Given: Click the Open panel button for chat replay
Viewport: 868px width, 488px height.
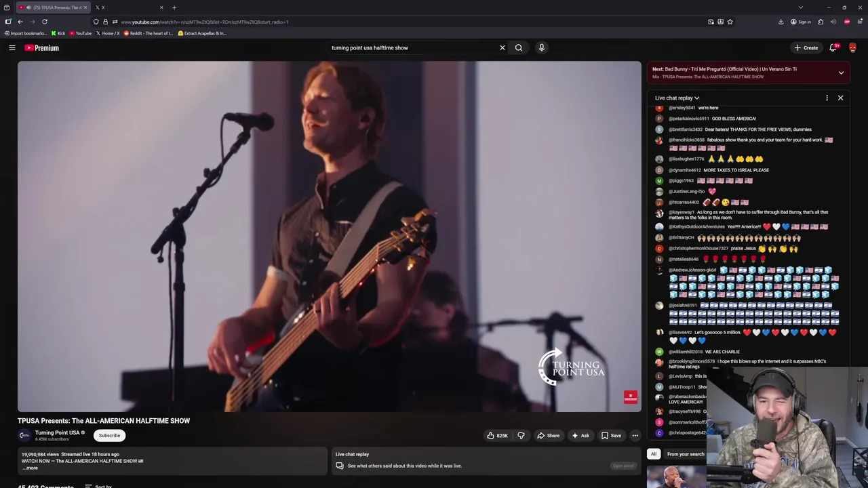Looking at the screenshot, I should click(623, 466).
